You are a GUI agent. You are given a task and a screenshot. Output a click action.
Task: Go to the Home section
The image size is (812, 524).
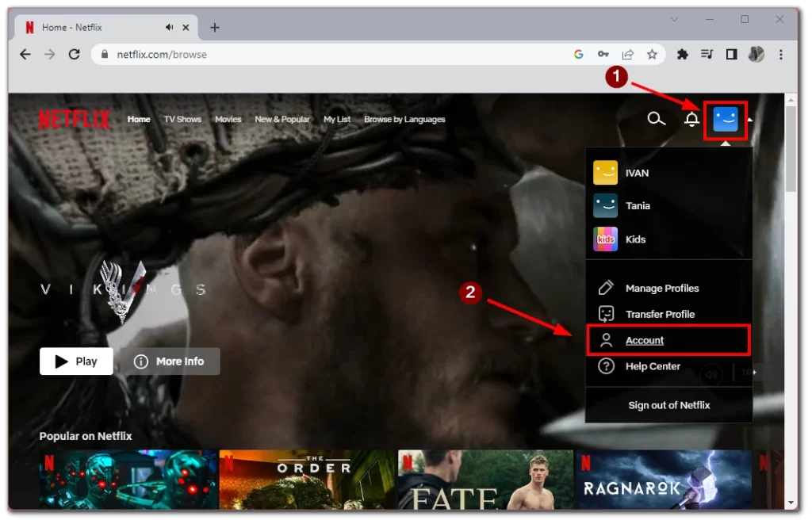[x=139, y=119]
